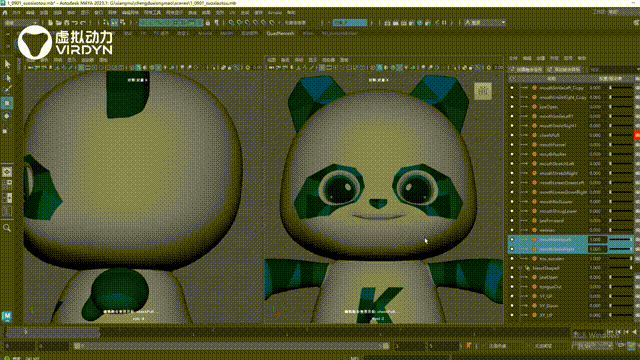Viewport: 640px width, 360px height.
Task: Click the blendShape2 deformer icon
Action: point(527,268)
